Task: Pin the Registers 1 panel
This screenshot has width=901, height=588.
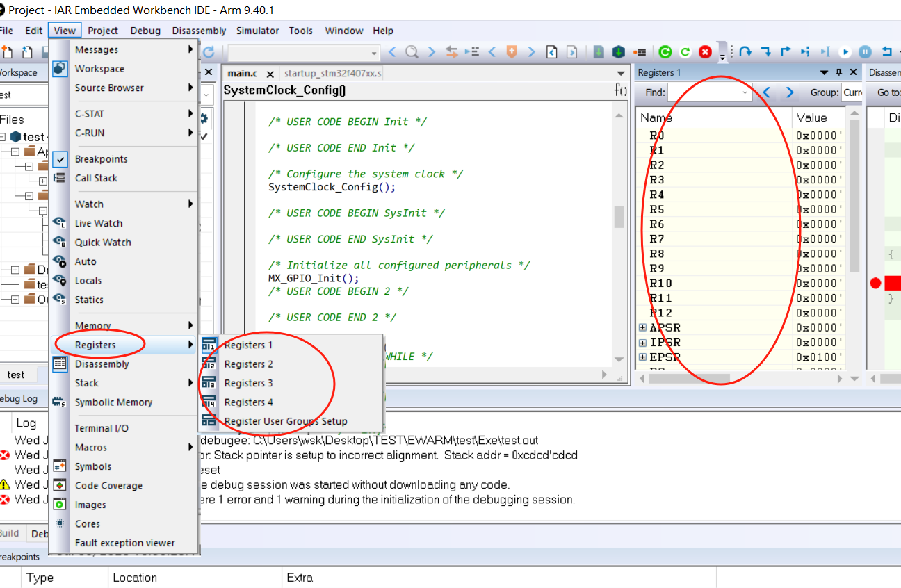Action: 838,72
